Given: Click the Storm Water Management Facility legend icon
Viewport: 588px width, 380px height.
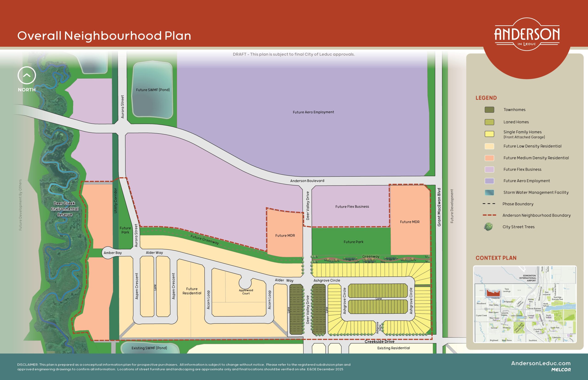Looking at the screenshot, I should pyautogui.click(x=489, y=193).
